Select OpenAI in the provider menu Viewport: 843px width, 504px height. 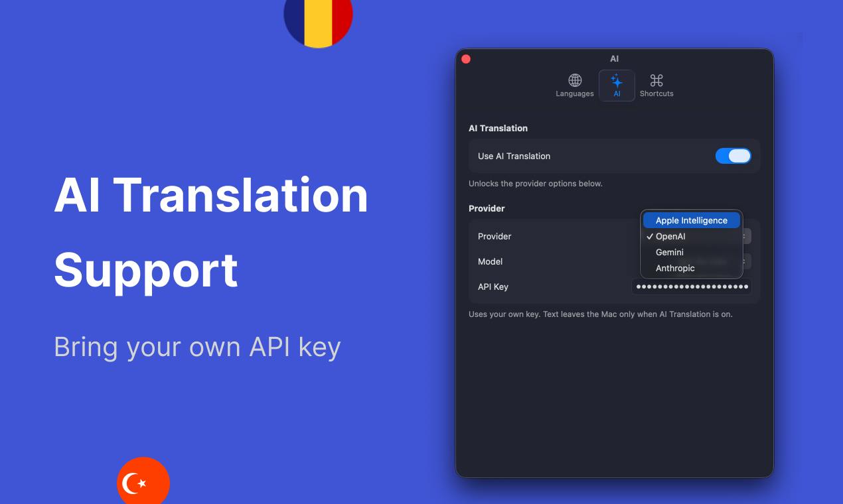pos(692,236)
